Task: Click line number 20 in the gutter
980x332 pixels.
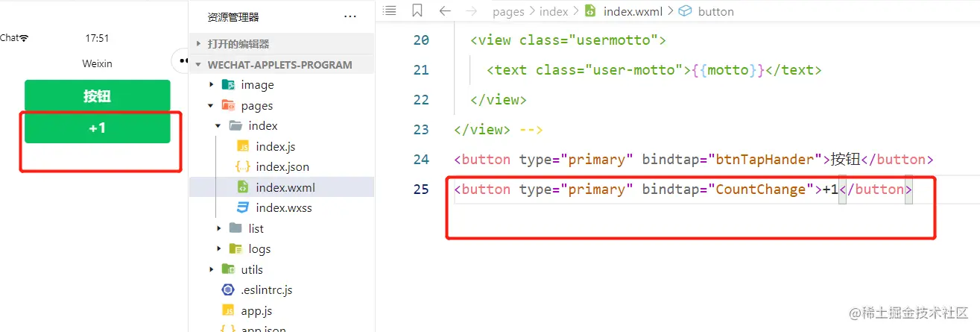Action: [420, 40]
